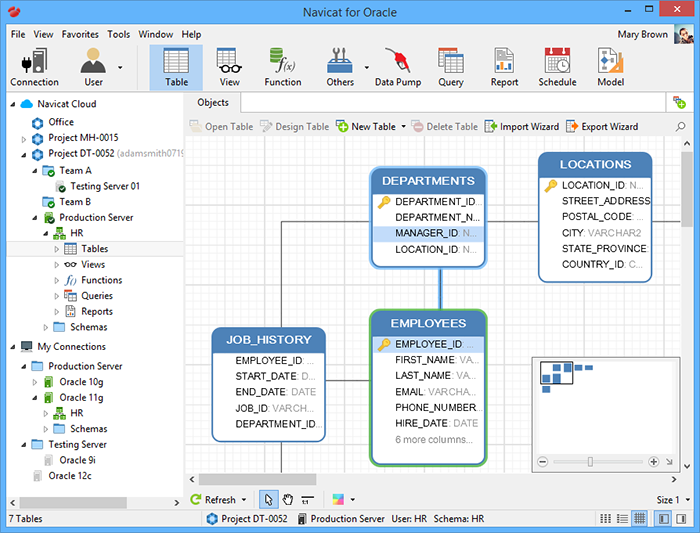Expand the Project MH-0015 node
This screenshot has height=533, width=700.
[24, 139]
